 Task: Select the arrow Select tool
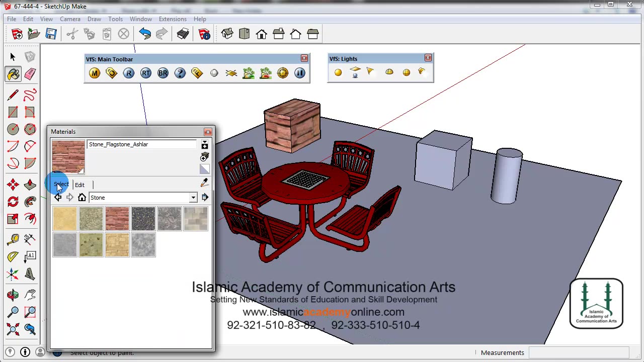[x=13, y=57]
